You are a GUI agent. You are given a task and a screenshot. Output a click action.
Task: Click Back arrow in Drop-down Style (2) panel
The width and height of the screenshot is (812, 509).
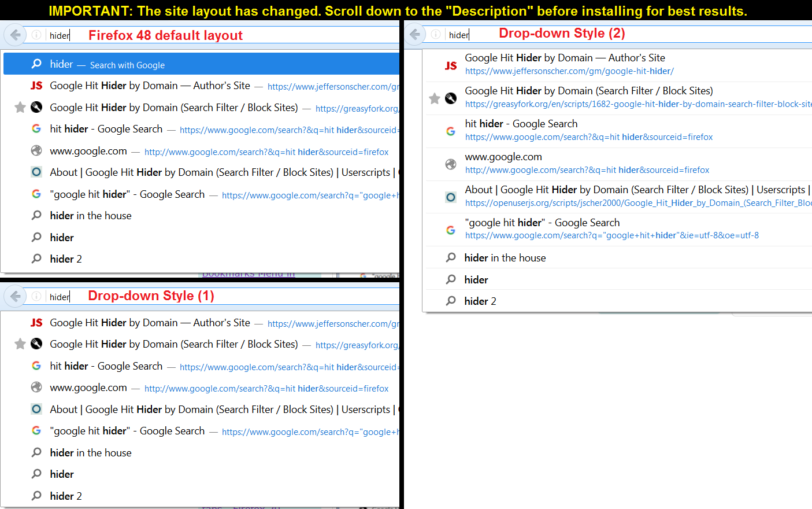(415, 34)
